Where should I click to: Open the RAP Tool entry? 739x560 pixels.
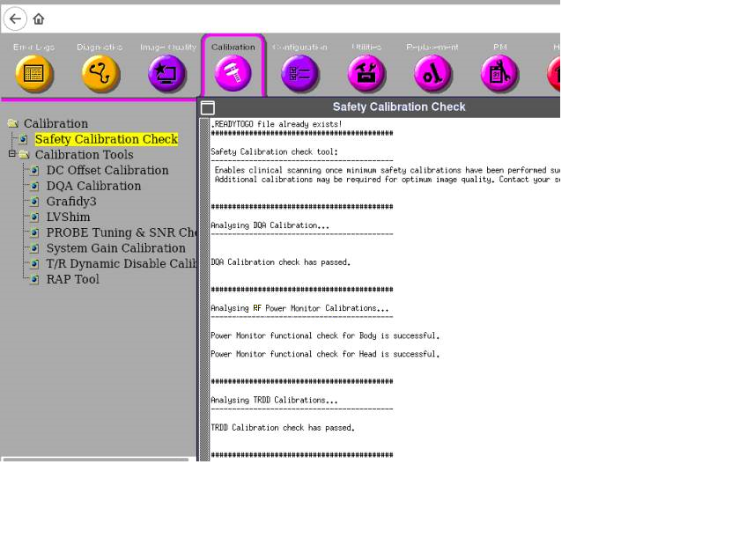(x=72, y=280)
